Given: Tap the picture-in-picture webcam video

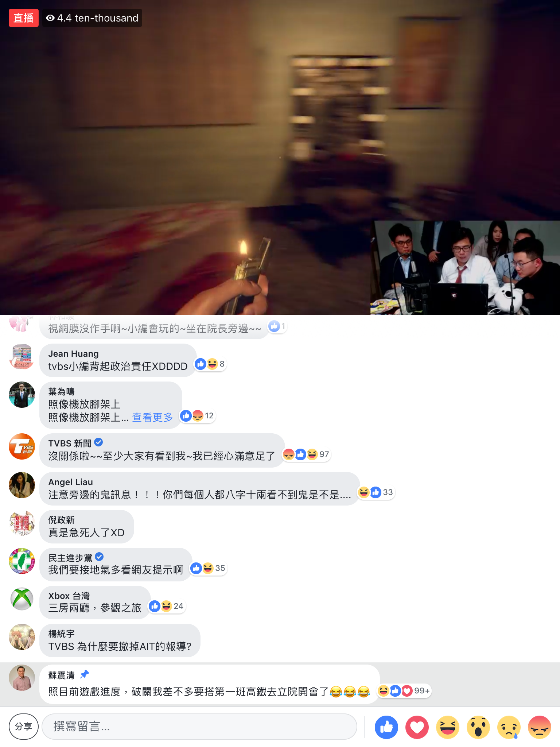Looking at the screenshot, I should [x=465, y=267].
